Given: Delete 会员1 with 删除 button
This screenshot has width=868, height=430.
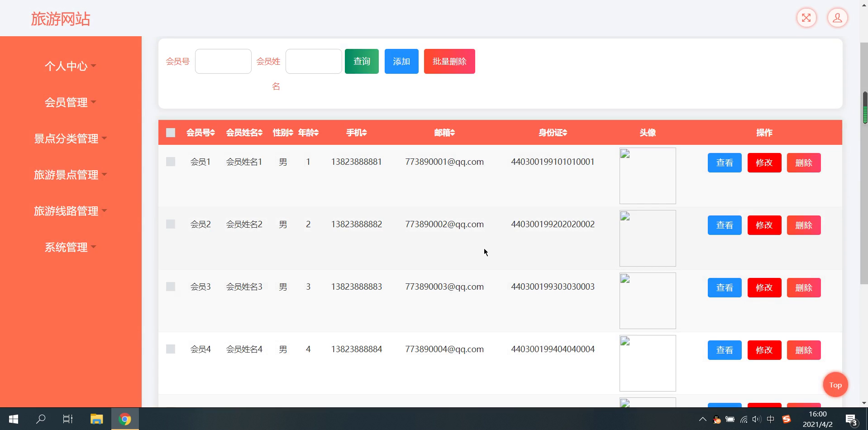Looking at the screenshot, I should pyautogui.click(x=804, y=162).
